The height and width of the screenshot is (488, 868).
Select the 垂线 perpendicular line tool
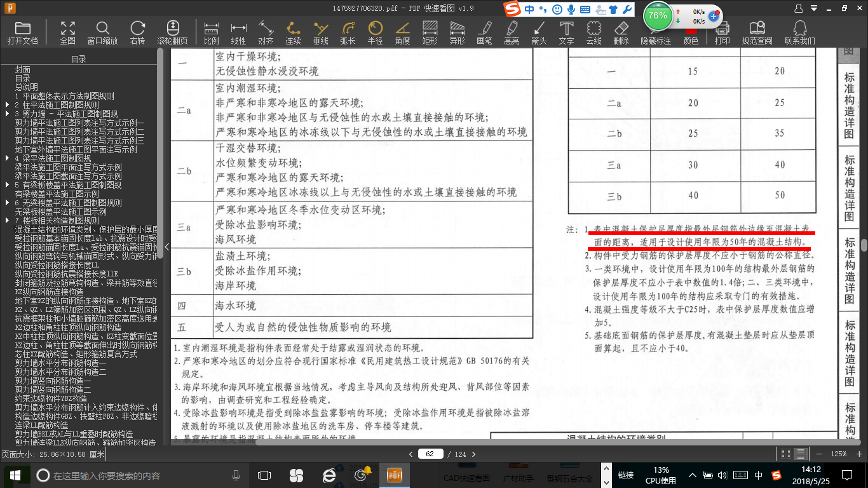(320, 32)
